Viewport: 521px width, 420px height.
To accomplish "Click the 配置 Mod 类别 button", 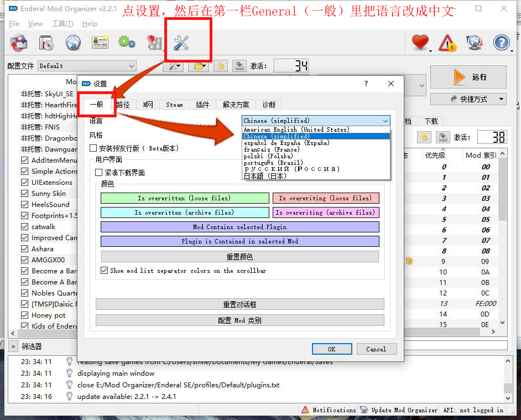I will [239, 320].
